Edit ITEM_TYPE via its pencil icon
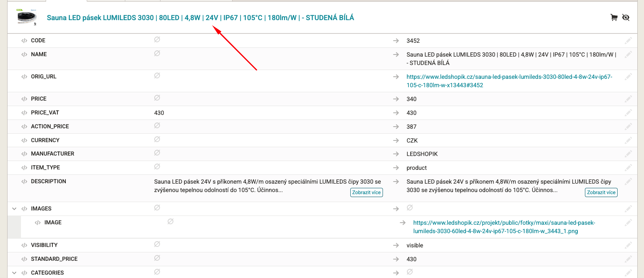 (628, 168)
